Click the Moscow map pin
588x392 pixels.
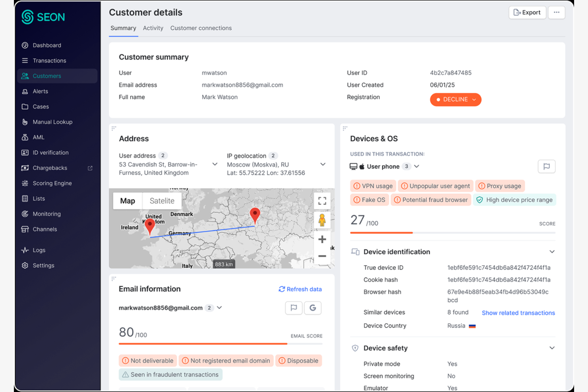point(255,215)
